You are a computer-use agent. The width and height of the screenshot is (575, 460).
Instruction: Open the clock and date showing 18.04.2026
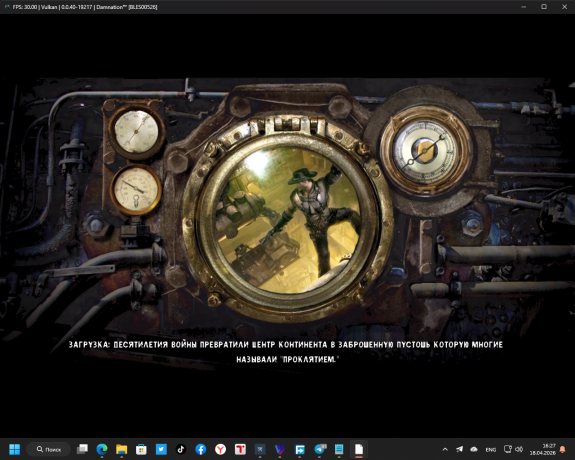click(x=542, y=449)
